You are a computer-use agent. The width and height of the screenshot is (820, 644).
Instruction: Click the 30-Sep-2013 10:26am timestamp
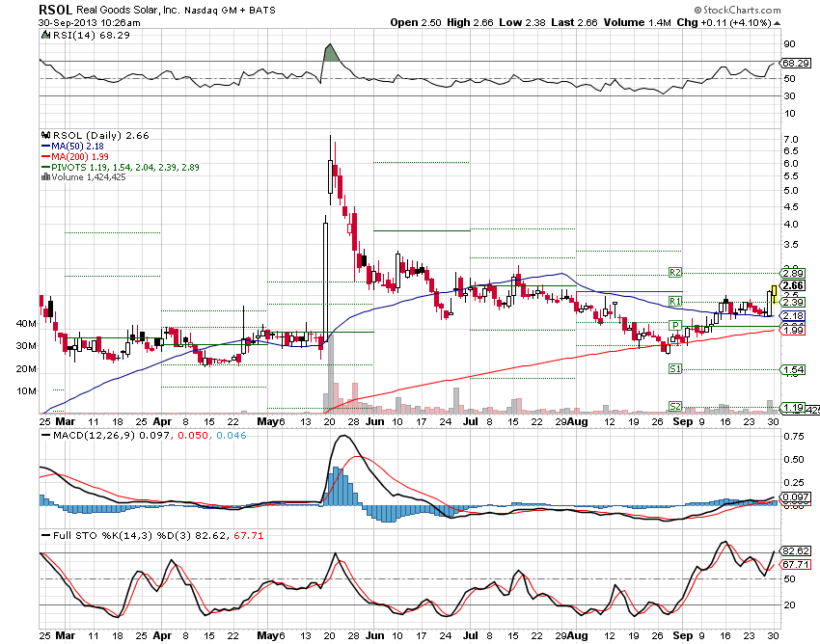click(x=90, y=23)
